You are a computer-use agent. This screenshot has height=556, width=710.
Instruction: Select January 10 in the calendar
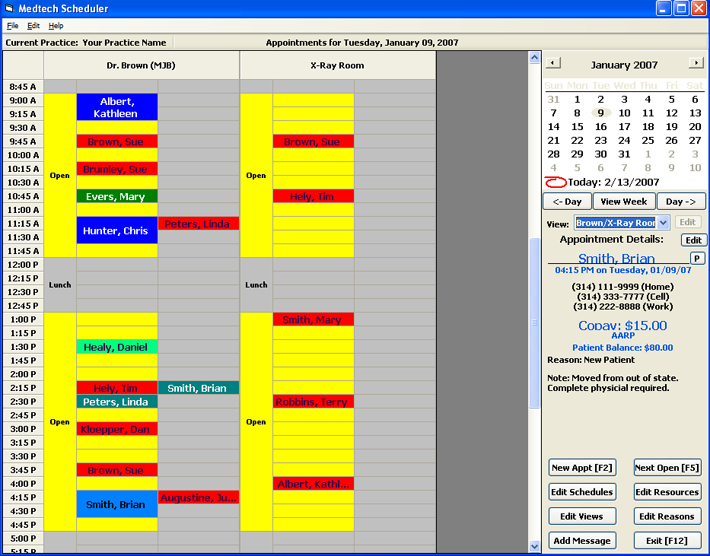pos(624,113)
